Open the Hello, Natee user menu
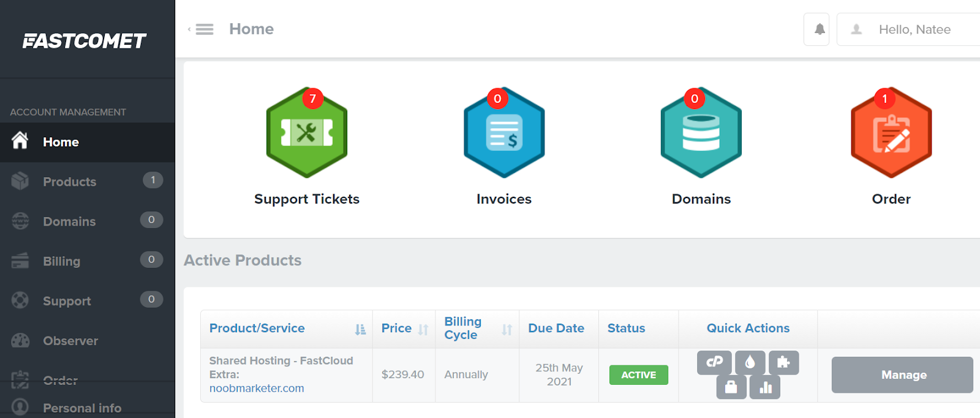 tap(914, 29)
